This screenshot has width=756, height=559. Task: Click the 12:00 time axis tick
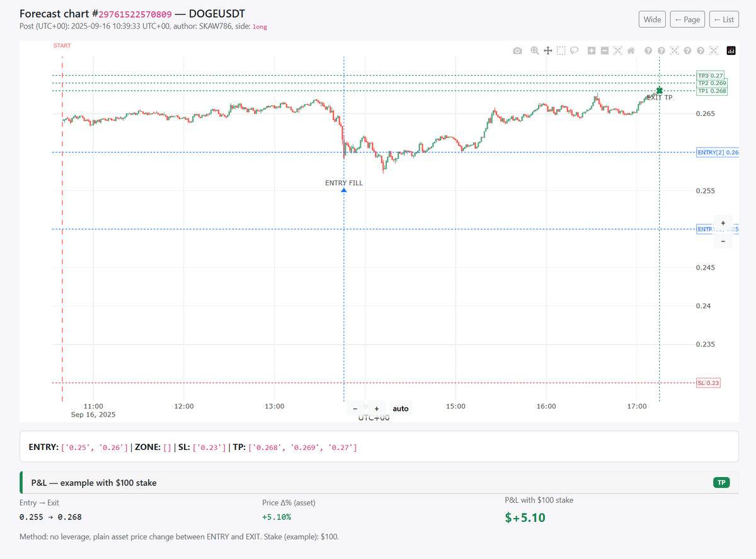tap(184, 406)
